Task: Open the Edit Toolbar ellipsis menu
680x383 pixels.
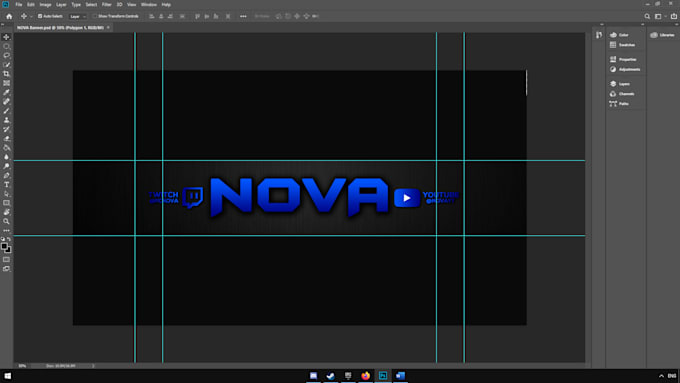Action: pyautogui.click(x=6, y=230)
